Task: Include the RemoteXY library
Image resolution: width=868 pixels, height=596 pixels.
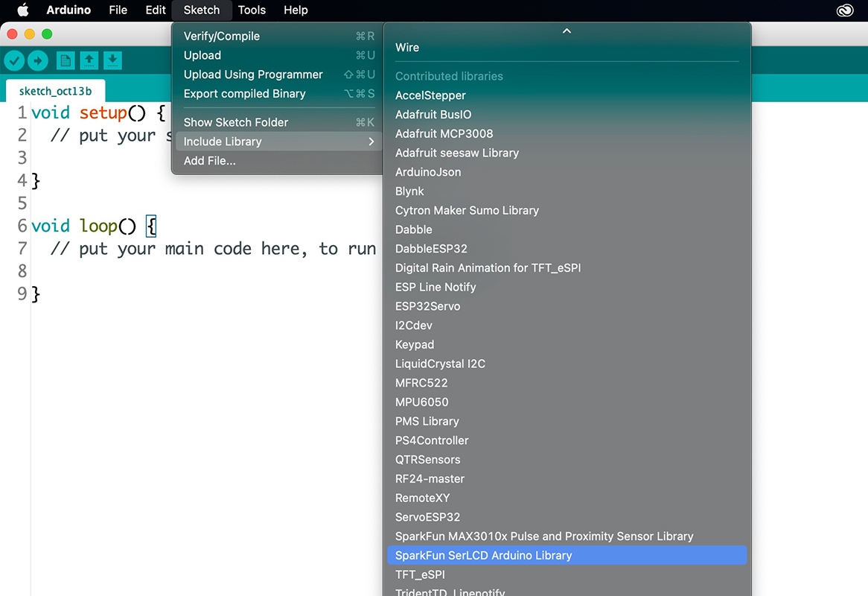Action: point(567,498)
